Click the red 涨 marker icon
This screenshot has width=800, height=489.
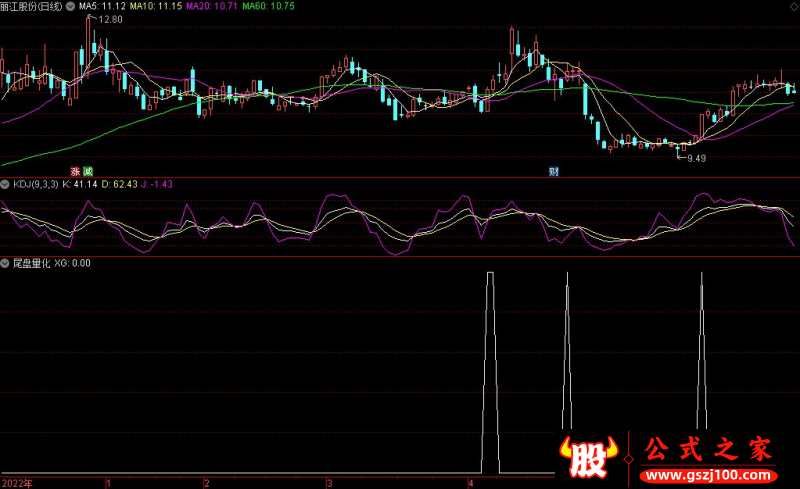click(75, 171)
